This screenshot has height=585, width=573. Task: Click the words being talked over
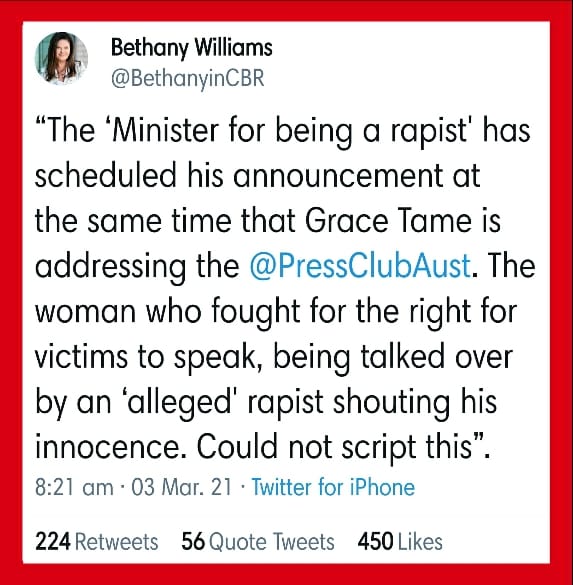pyautogui.click(x=393, y=357)
